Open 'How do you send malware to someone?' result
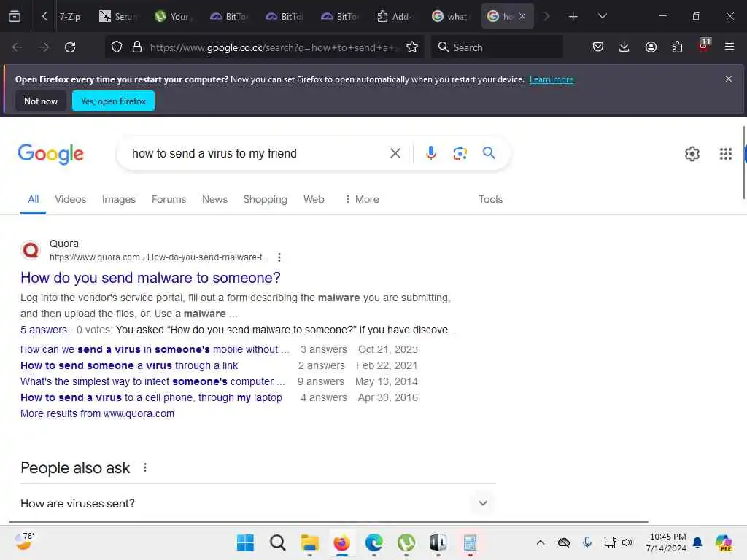Image resolution: width=747 pixels, height=560 pixels. click(150, 278)
